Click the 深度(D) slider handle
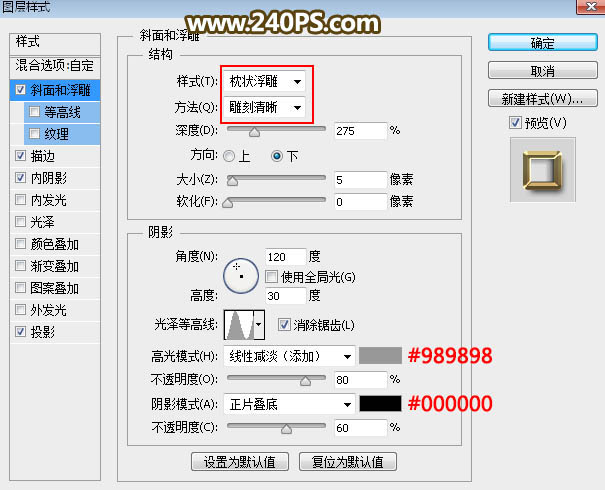Image resolution: width=605 pixels, height=490 pixels. 254,132
